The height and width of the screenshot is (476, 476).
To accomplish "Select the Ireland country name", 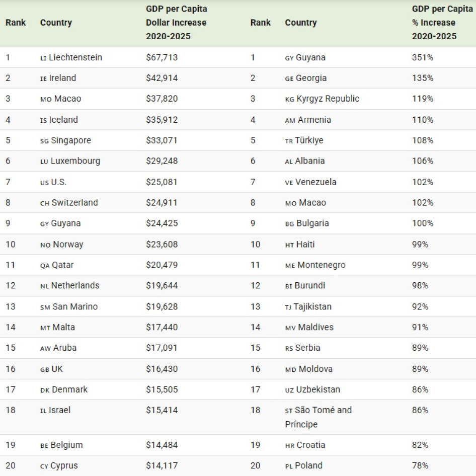I will coord(62,78).
